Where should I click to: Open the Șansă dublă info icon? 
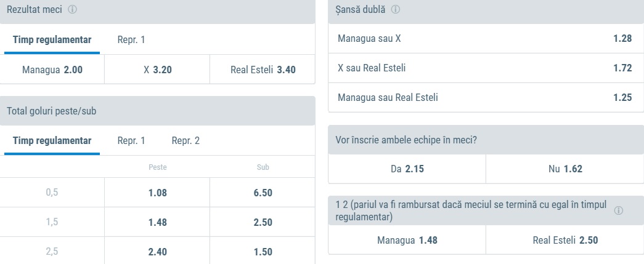396,10
